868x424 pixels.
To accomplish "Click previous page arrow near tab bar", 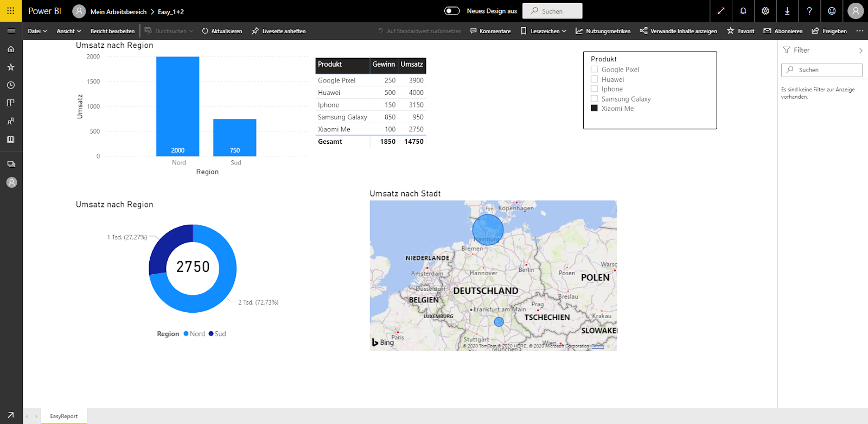I will click(27, 416).
